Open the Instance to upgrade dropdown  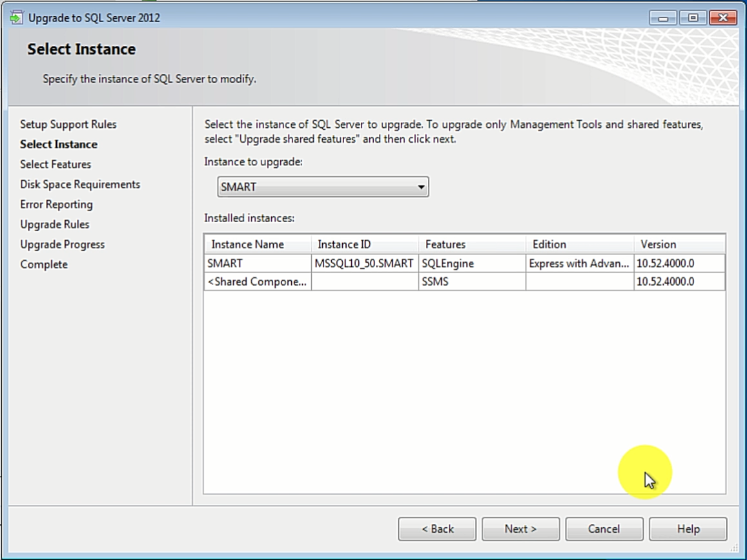323,187
